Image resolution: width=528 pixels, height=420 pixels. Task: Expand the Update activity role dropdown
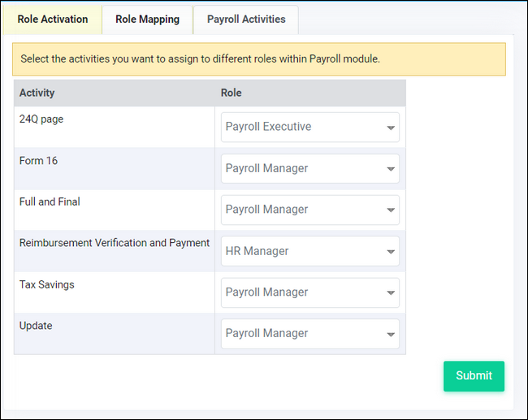pyautogui.click(x=310, y=334)
